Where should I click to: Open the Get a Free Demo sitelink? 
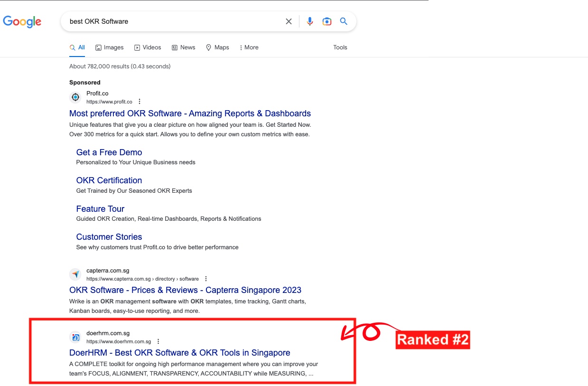pos(109,152)
